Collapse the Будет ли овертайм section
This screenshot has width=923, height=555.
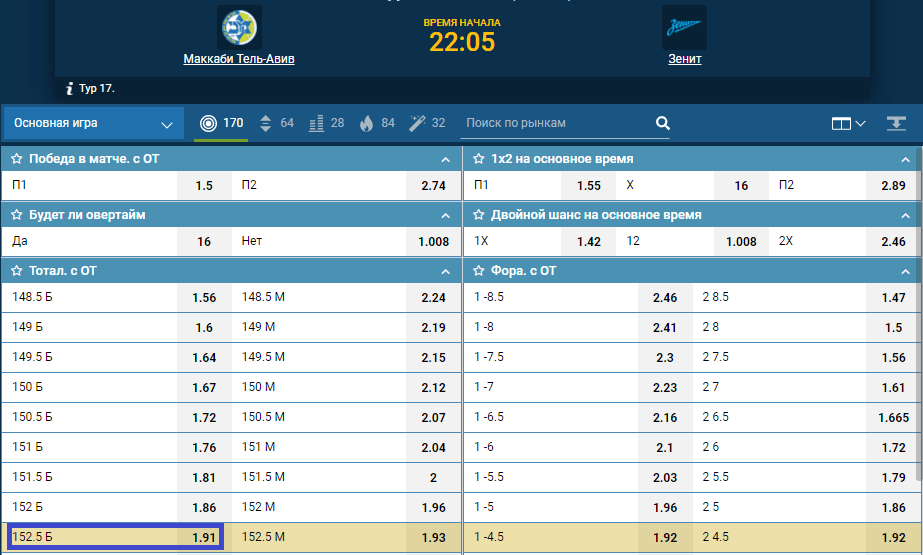click(446, 215)
